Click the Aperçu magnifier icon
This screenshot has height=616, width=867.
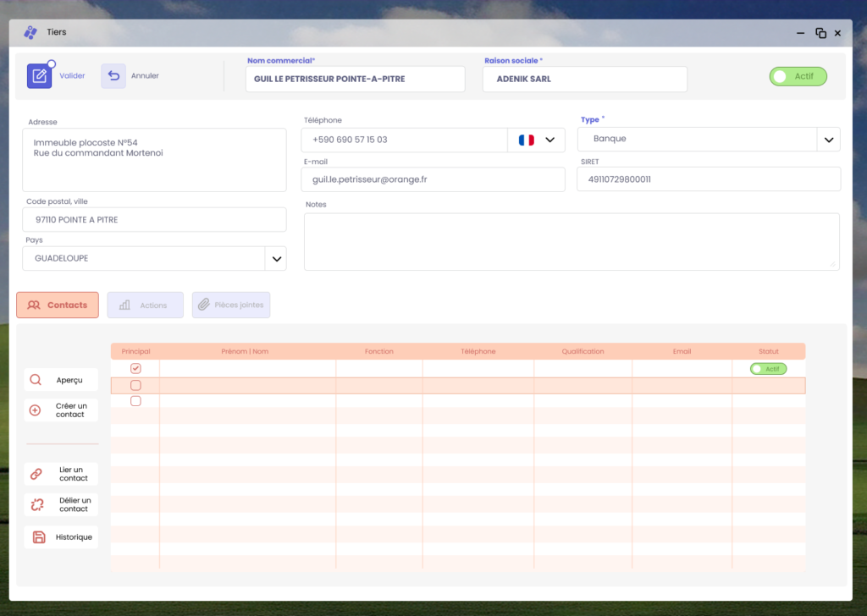(x=36, y=380)
